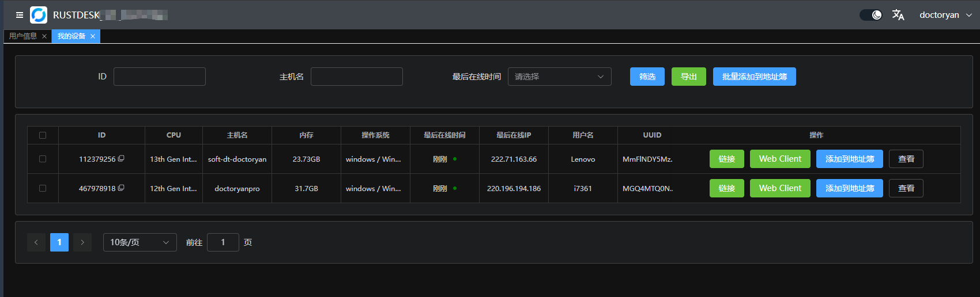Expand the doctoryan user menu
The height and width of the screenshot is (297, 980).
pos(945,15)
